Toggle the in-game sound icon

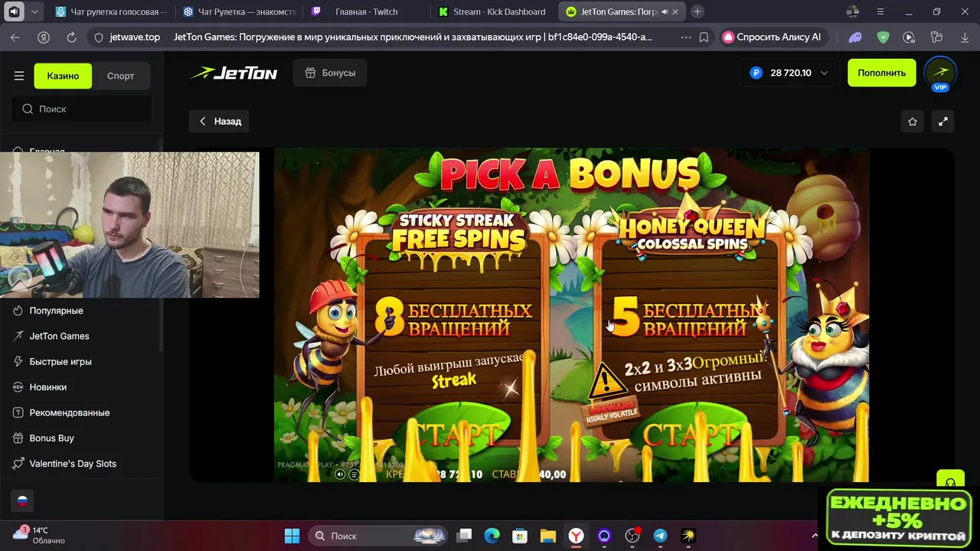click(x=340, y=474)
